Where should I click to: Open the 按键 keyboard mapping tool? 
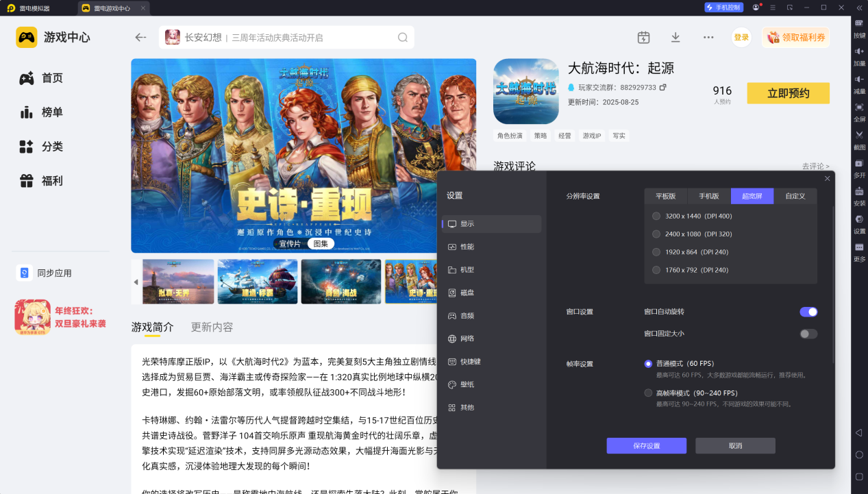(x=859, y=27)
